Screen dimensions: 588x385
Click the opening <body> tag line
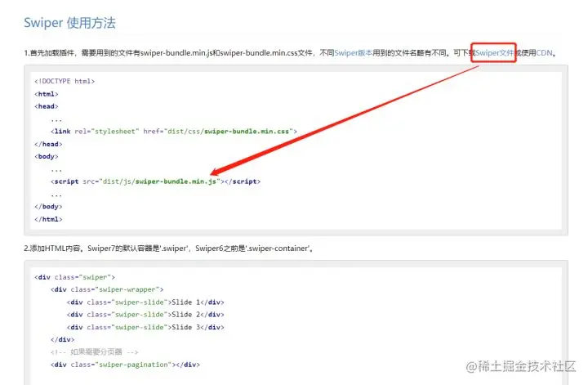click(x=47, y=156)
